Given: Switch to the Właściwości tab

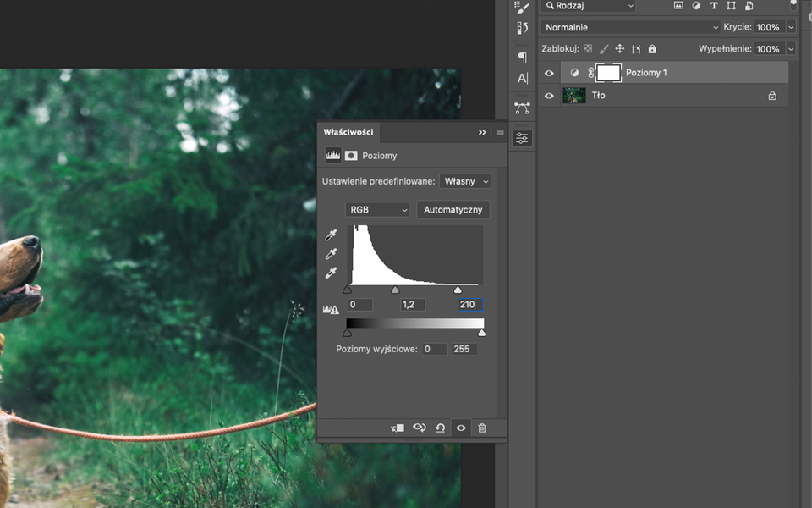Looking at the screenshot, I should [x=347, y=132].
